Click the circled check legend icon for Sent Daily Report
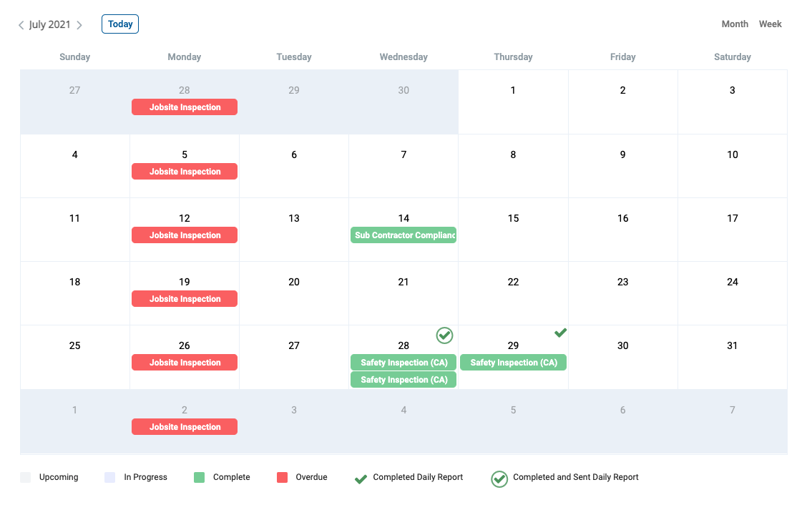The image size is (812, 515). [499, 479]
